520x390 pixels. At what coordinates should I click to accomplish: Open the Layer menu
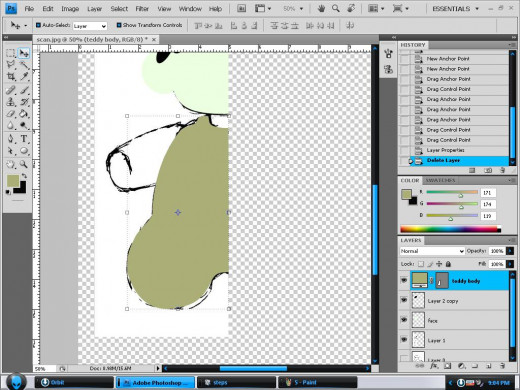pyautogui.click(x=94, y=9)
